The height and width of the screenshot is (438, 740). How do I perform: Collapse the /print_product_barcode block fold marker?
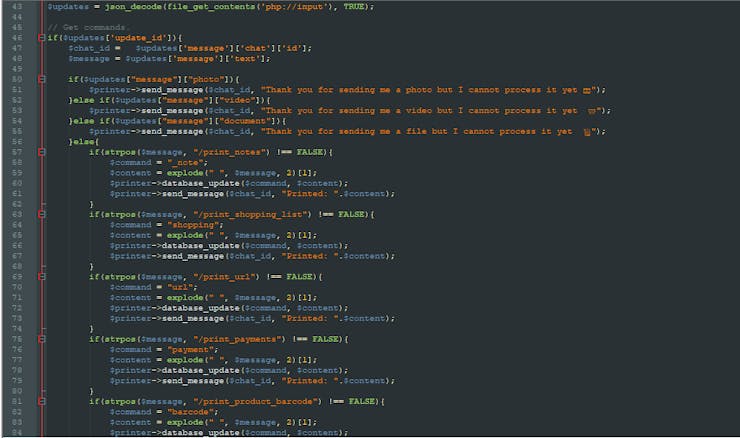42,401
